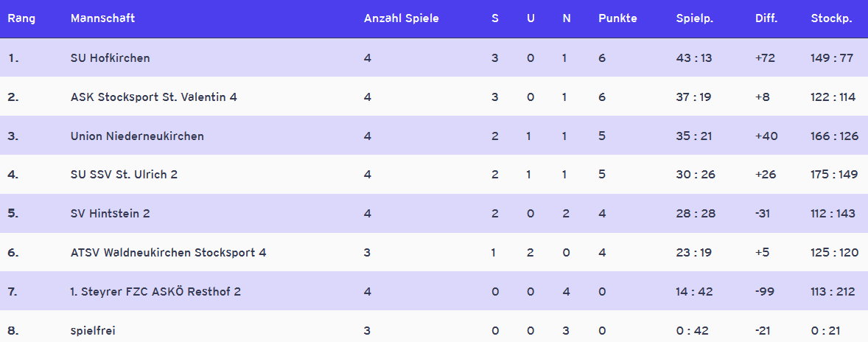
Task: Select the SU Hofkirchen team name
Action: pos(110,57)
